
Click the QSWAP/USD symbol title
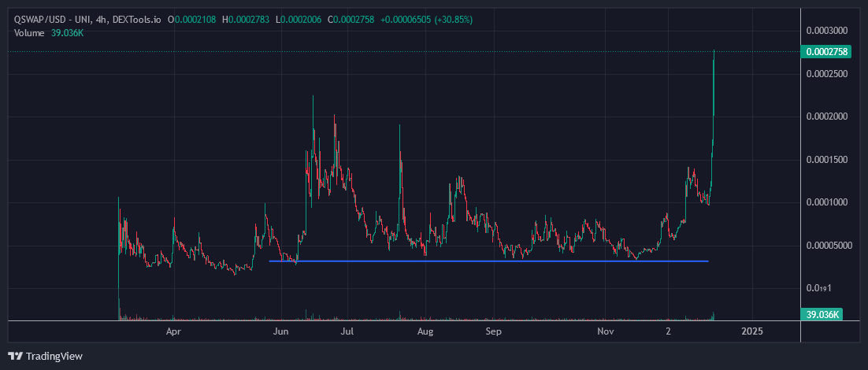87,20
